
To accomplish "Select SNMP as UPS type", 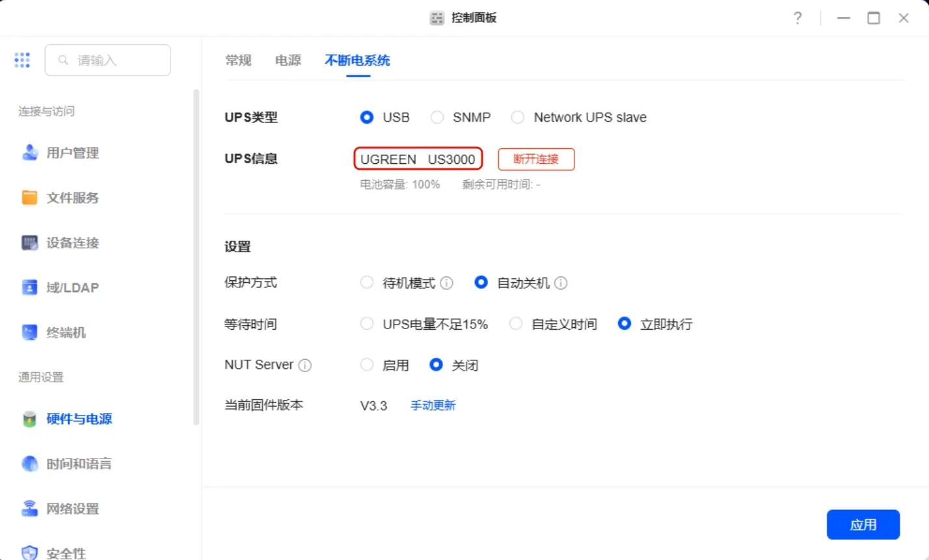I will pos(437,118).
